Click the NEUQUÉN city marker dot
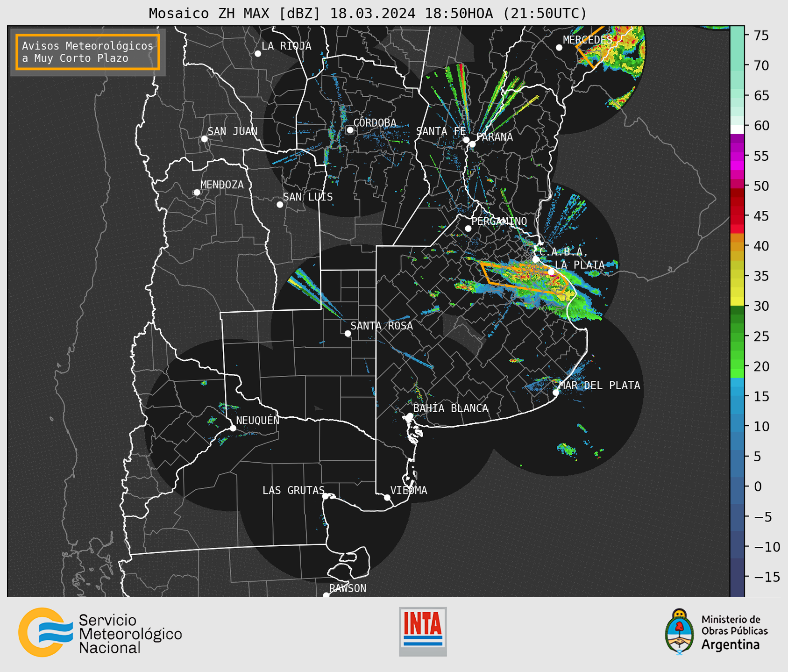This screenshot has height=672, width=788. tap(233, 428)
